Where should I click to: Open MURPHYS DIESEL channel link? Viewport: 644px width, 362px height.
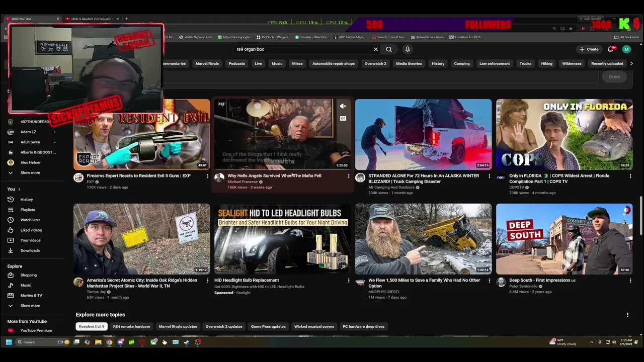[384, 292]
